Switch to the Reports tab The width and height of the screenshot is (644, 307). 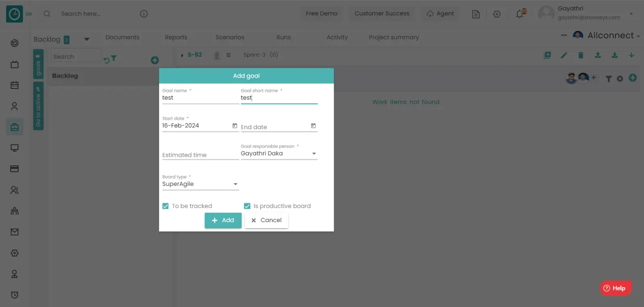point(176,37)
